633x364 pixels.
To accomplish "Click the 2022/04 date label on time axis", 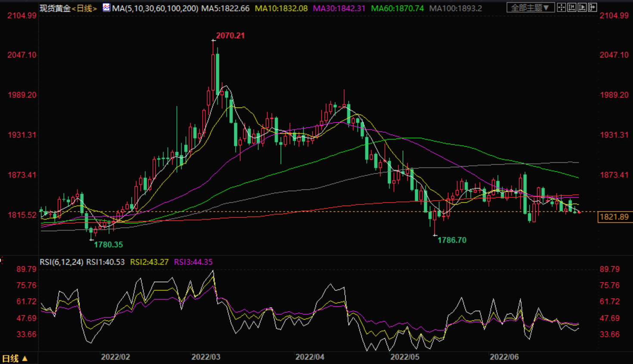I will (310, 357).
